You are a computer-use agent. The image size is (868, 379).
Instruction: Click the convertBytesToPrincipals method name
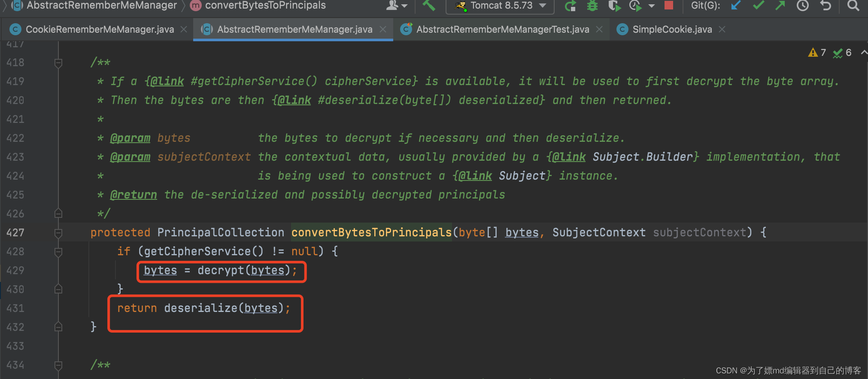click(x=371, y=232)
